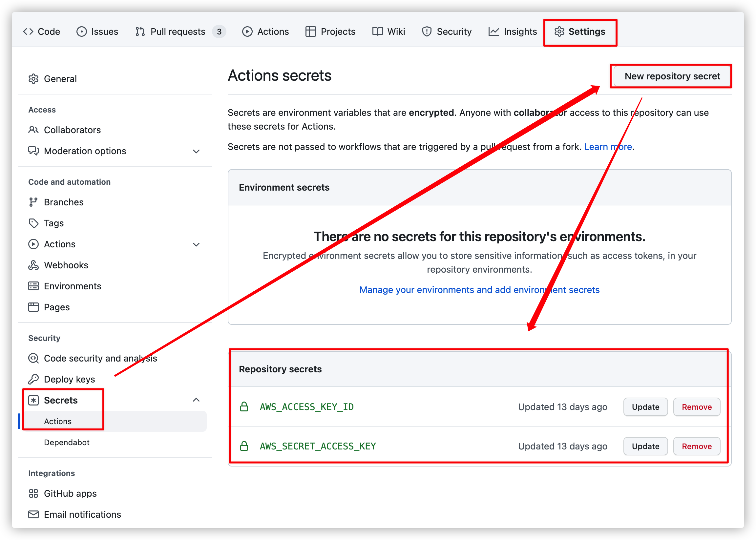Click the Email notifications envelope icon
Image resolution: width=756 pixels, height=540 pixels.
click(x=33, y=514)
